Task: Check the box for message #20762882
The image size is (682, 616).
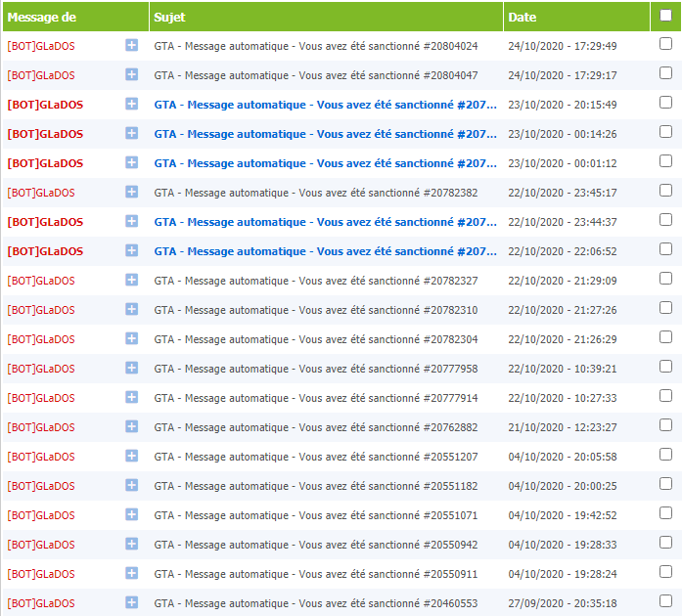Action: point(665,425)
